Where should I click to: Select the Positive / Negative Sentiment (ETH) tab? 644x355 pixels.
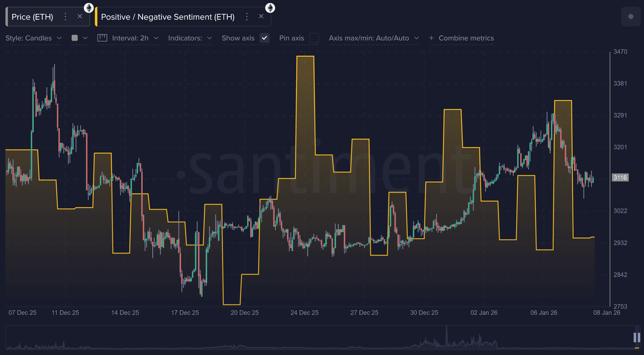168,17
